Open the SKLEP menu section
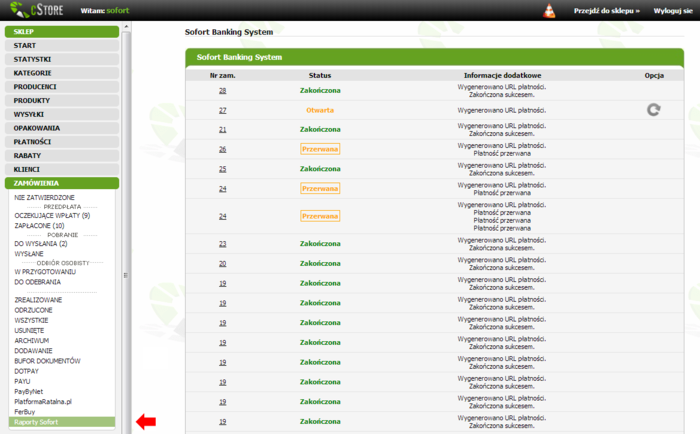700x434 pixels. 62,32
